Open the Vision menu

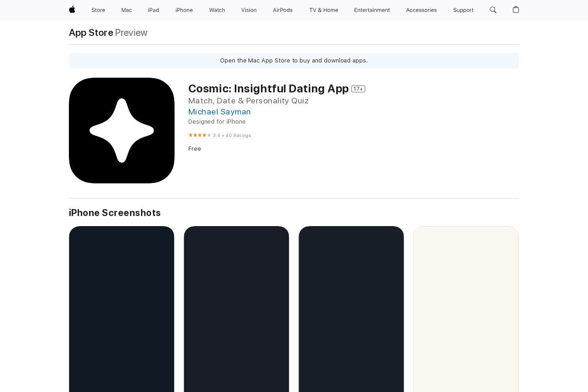[249, 10]
